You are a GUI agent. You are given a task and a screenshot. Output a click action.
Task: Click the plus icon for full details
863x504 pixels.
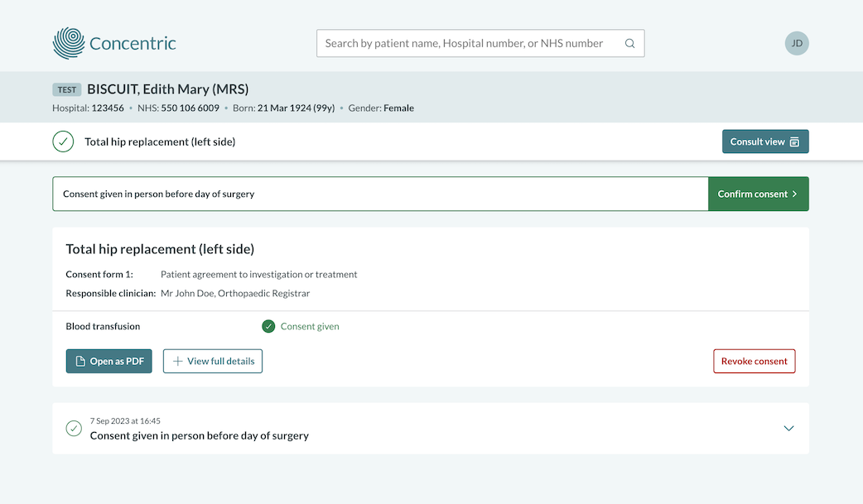pyautogui.click(x=177, y=362)
